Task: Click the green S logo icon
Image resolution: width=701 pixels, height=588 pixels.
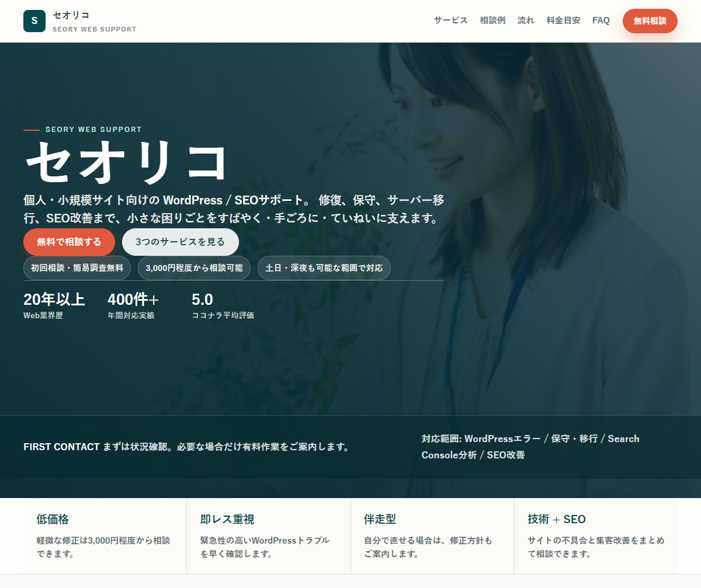Action: (34, 21)
